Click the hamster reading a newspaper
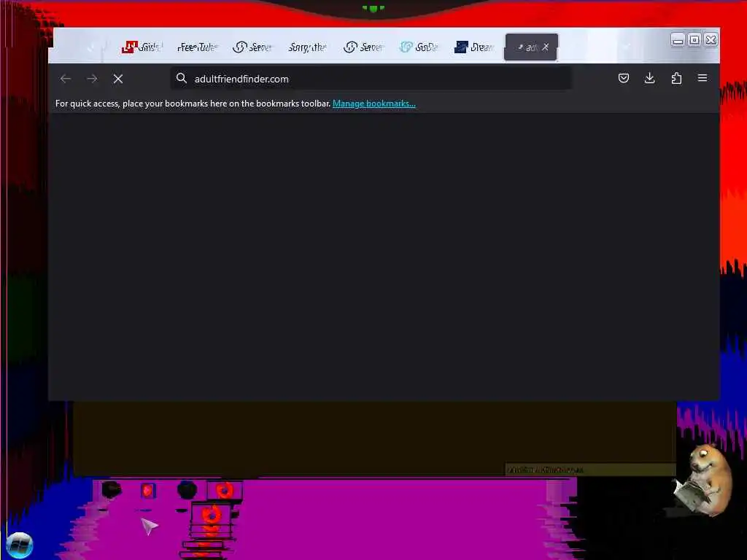 [x=703, y=480]
